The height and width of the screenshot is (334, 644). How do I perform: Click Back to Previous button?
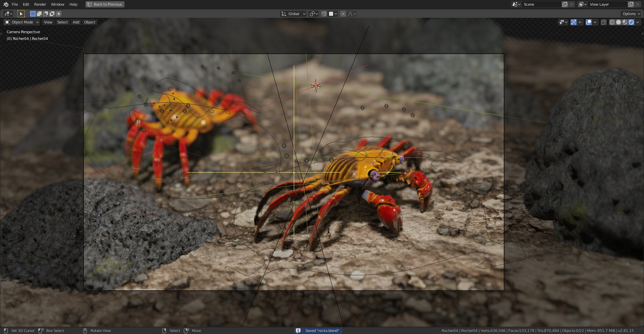105,4
